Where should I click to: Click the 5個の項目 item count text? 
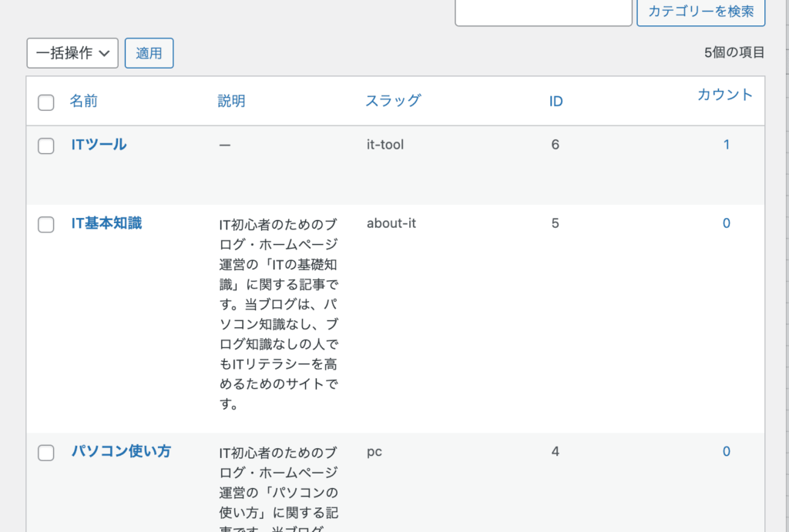pos(734,52)
